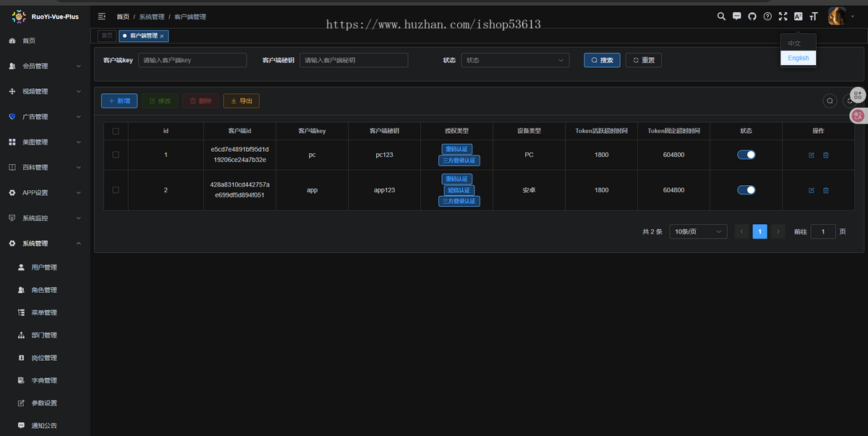Click the 搜索 search button
The width and height of the screenshot is (868, 436).
602,60
